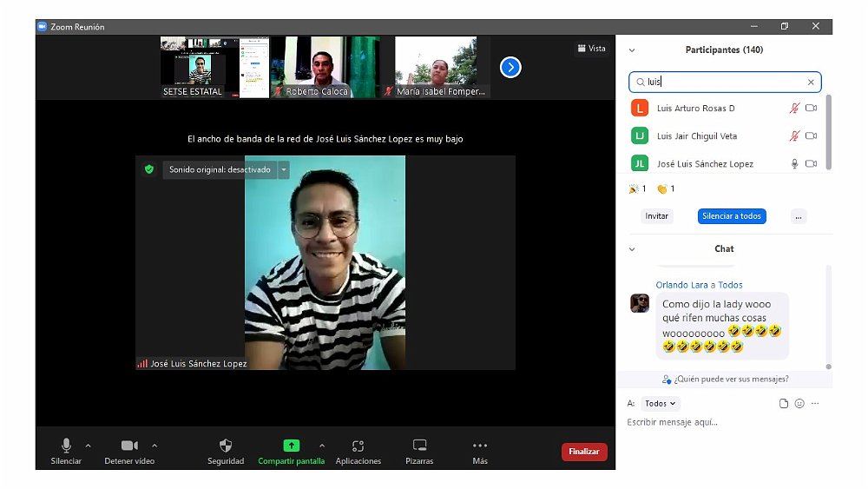Viewport: 868px width, 489px height.
Task: Collapse the Participantes panel chevron
Action: click(x=632, y=50)
